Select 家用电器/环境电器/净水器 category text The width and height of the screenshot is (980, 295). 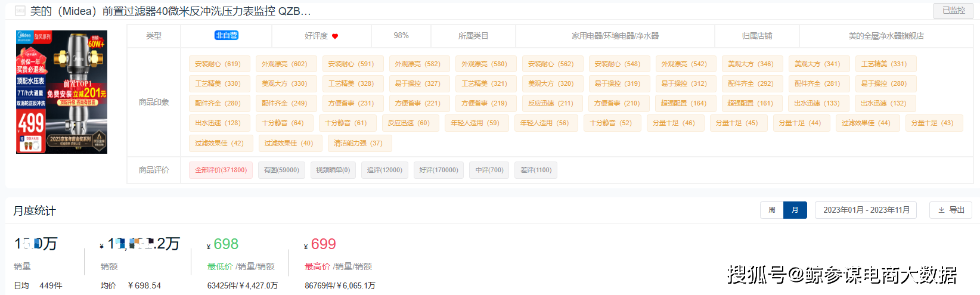(615, 36)
